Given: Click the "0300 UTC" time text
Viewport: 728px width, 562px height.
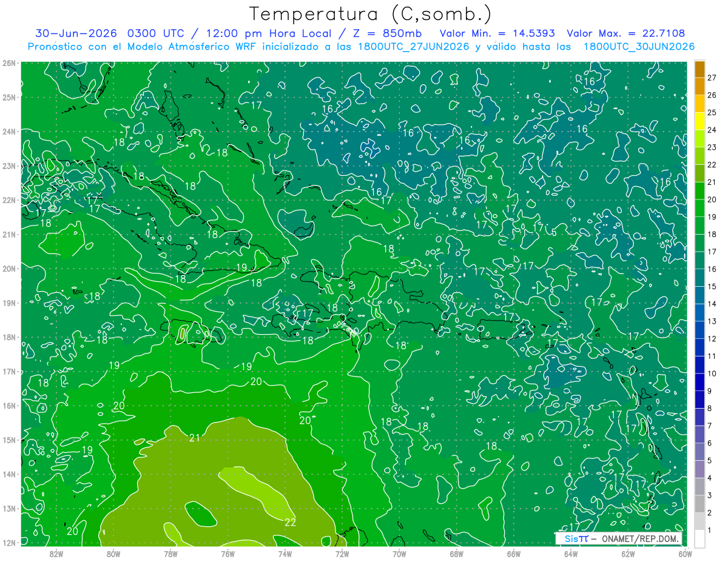Looking at the screenshot, I should pos(156,33).
